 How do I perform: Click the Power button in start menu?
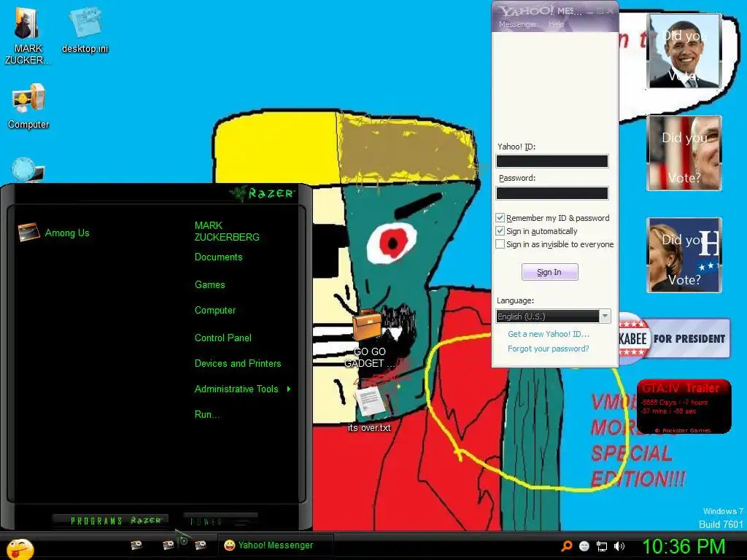[x=220, y=521]
